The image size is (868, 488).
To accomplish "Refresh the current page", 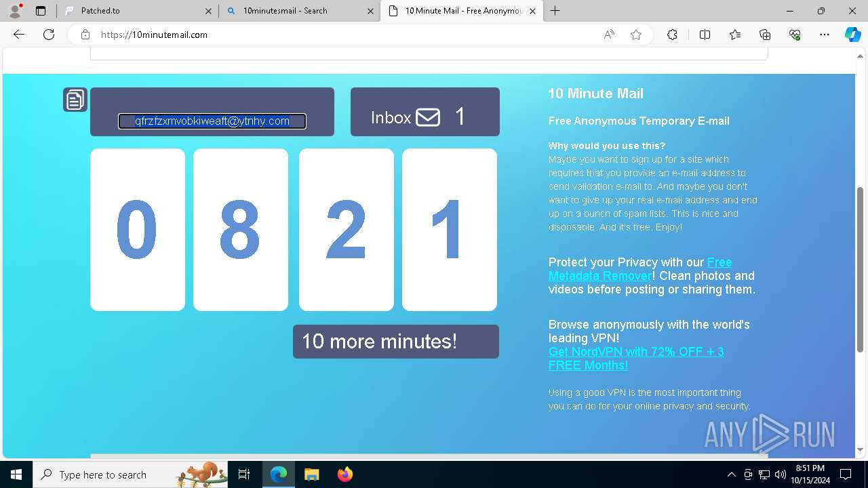I will pos(49,35).
